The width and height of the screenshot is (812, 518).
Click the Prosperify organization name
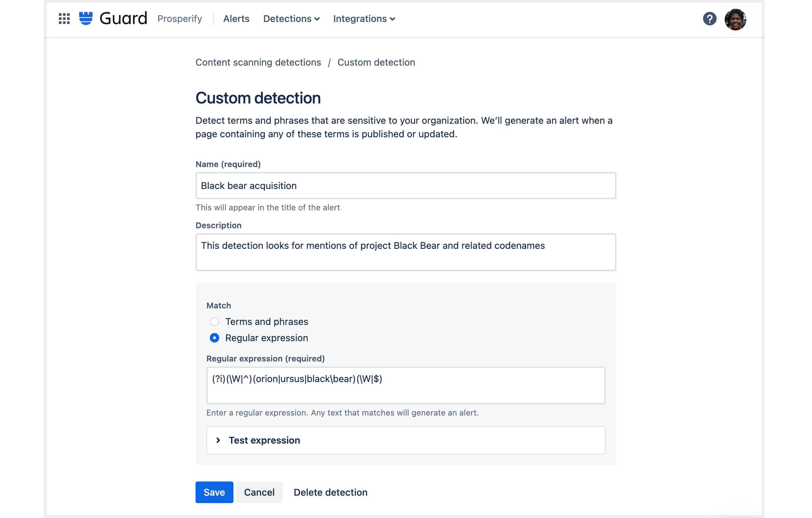pos(180,19)
